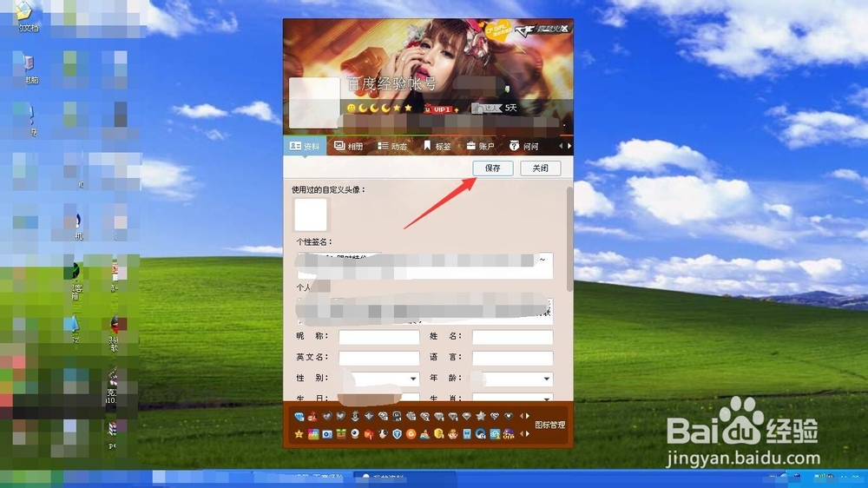The width and height of the screenshot is (868, 488).
Task: Focus the 语言 language field
Action: (513, 358)
